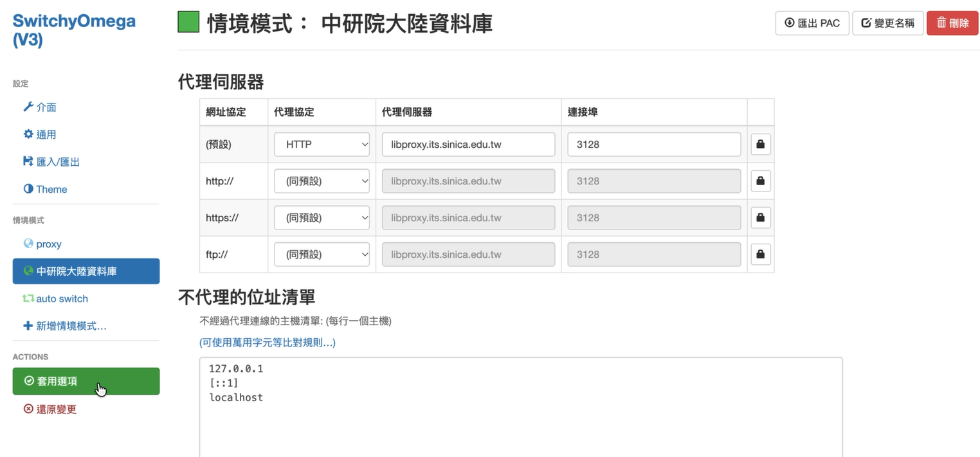Click the 設定 sidebar section label
Image resolution: width=980 pixels, height=457 pixels.
click(x=21, y=84)
